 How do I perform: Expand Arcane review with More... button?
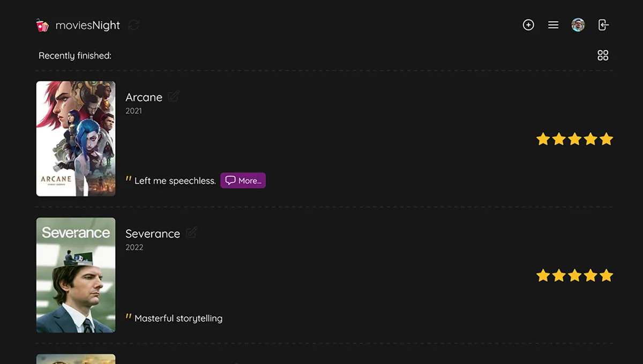point(243,180)
